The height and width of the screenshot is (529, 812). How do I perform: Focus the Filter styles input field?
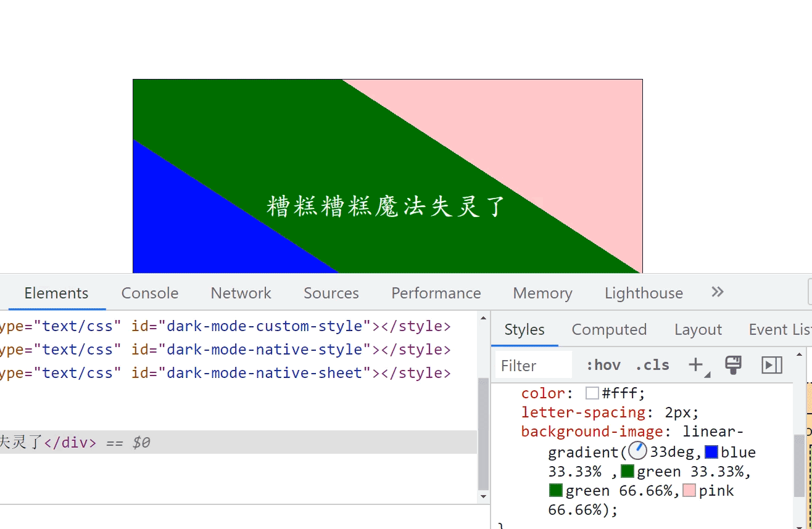pyautogui.click(x=534, y=366)
